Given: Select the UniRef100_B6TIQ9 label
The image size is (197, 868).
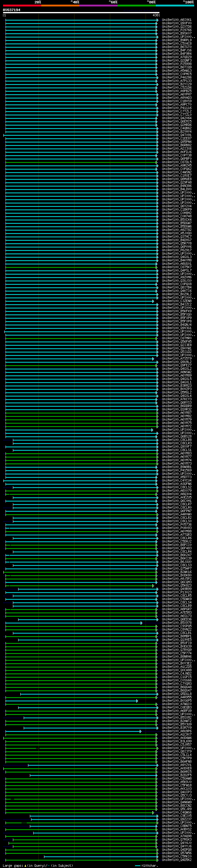Looking at the screenshot, I should pyautogui.click(x=176, y=67).
